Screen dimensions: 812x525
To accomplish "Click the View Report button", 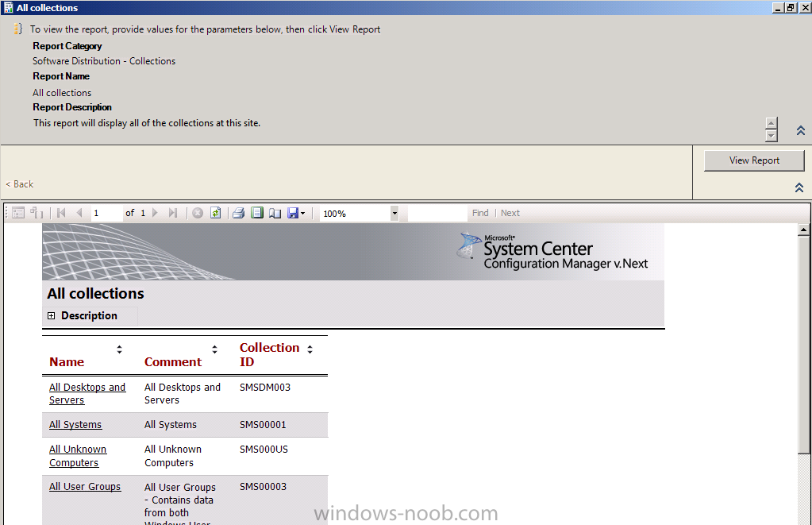I will [x=754, y=160].
